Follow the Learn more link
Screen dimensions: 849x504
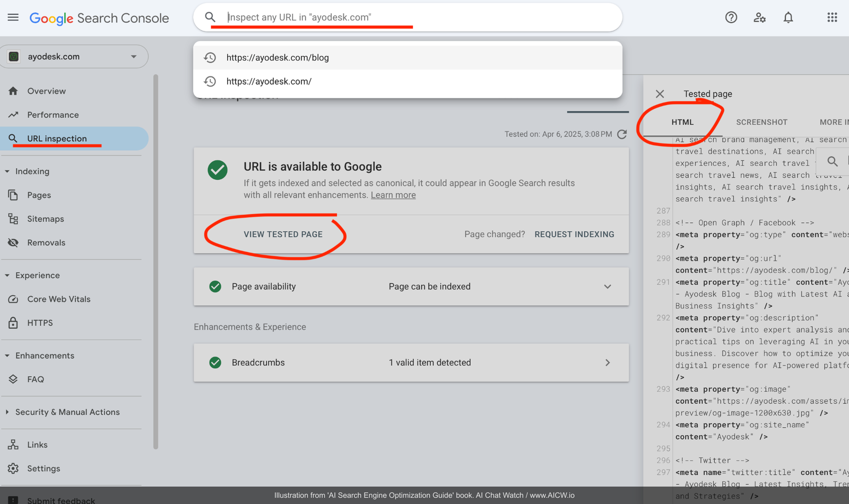coord(393,195)
